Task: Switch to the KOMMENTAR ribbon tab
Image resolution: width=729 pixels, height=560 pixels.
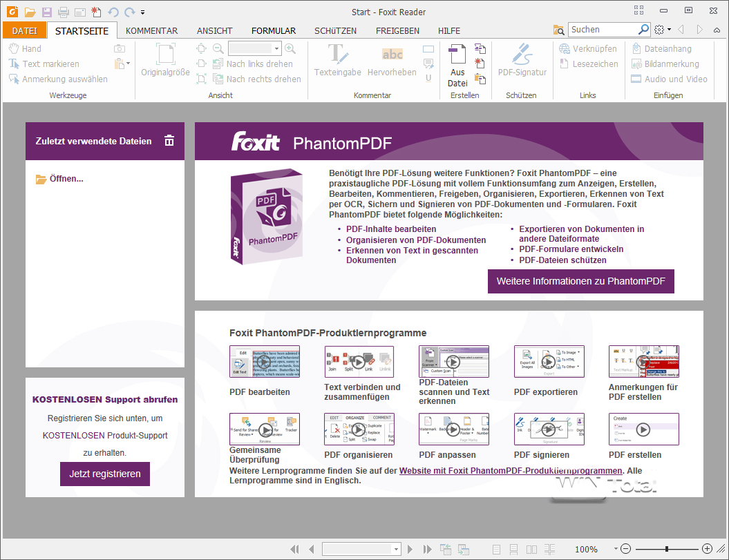Action: (x=151, y=30)
